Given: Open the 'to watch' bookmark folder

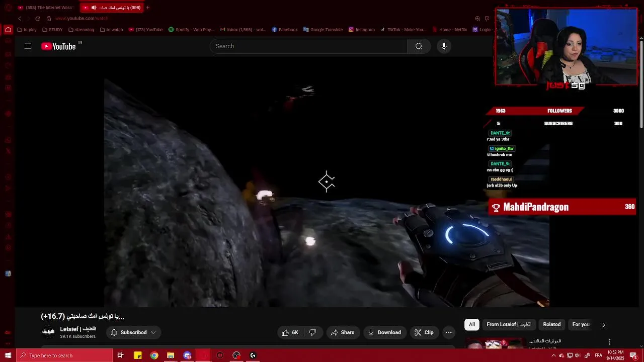Looking at the screenshot, I should (111, 30).
